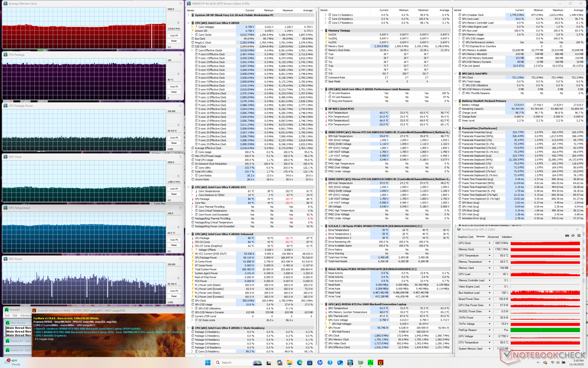Click blue color square in CPU Package graph
This screenshot has width=588, height=368.
point(178,74)
